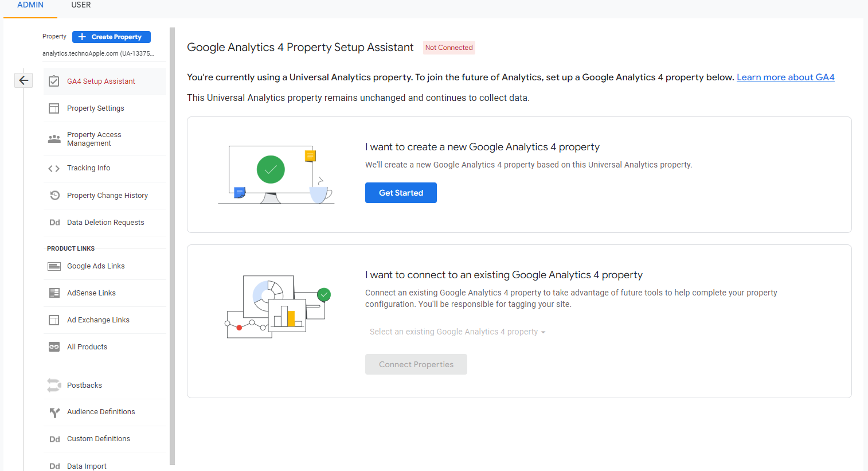Click the Postbacks arrows icon
The width and height of the screenshot is (868, 471).
click(x=54, y=386)
